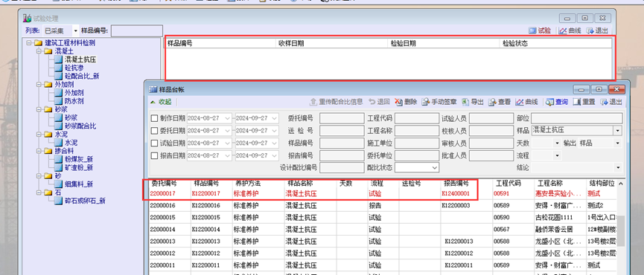Select 水泥 leaf item in tree

tap(71, 143)
